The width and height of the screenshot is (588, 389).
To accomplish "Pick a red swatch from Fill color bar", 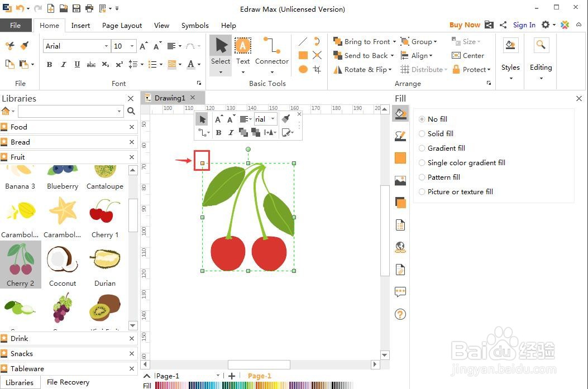I will click(x=157, y=385).
